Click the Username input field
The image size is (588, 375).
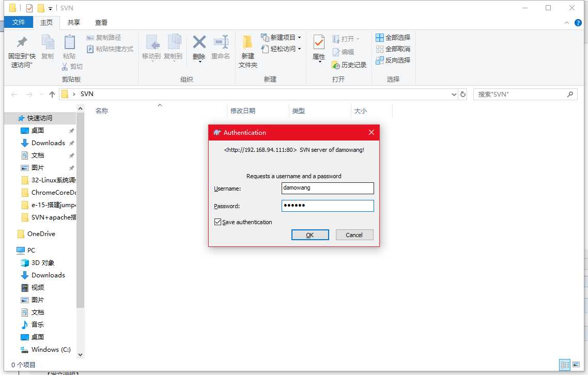tap(328, 188)
